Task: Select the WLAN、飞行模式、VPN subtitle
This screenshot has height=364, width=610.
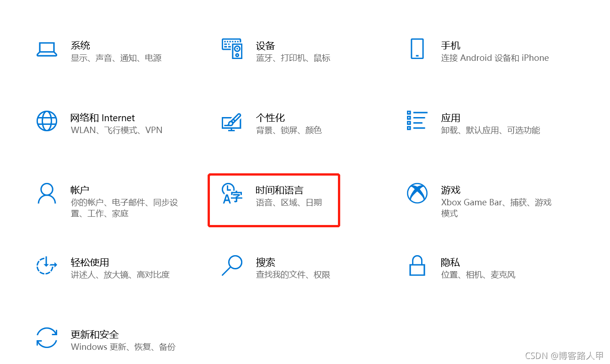Action: point(117,130)
